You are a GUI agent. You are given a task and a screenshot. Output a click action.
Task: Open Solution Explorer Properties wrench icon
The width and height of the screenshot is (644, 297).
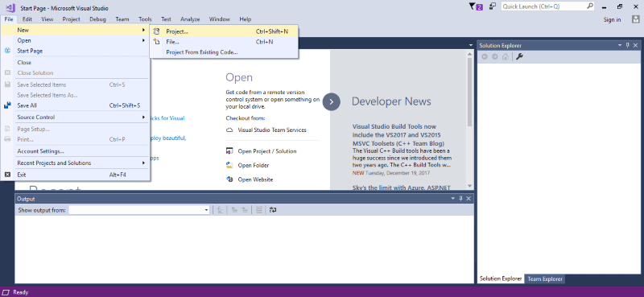[519, 56]
